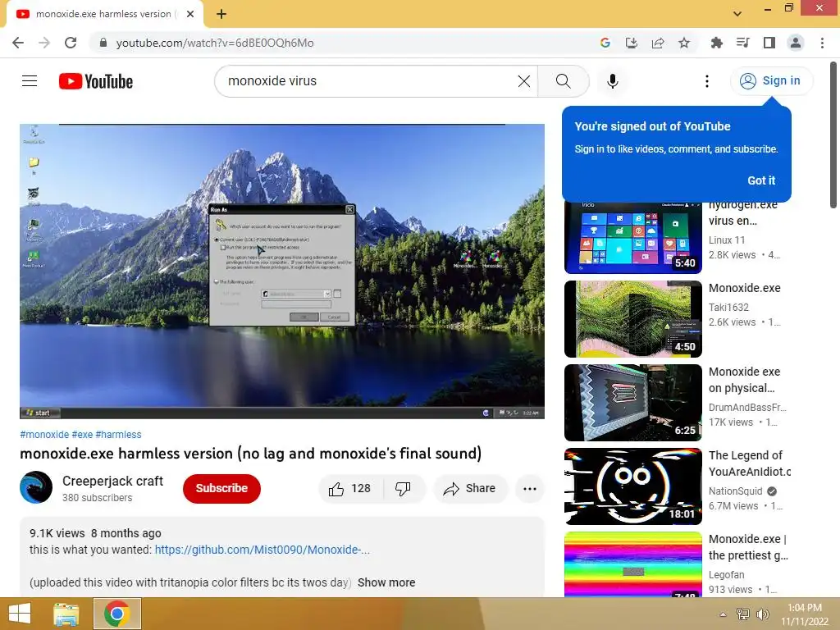Go back using browser back arrow
The width and height of the screenshot is (840, 630).
click(18, 43)
